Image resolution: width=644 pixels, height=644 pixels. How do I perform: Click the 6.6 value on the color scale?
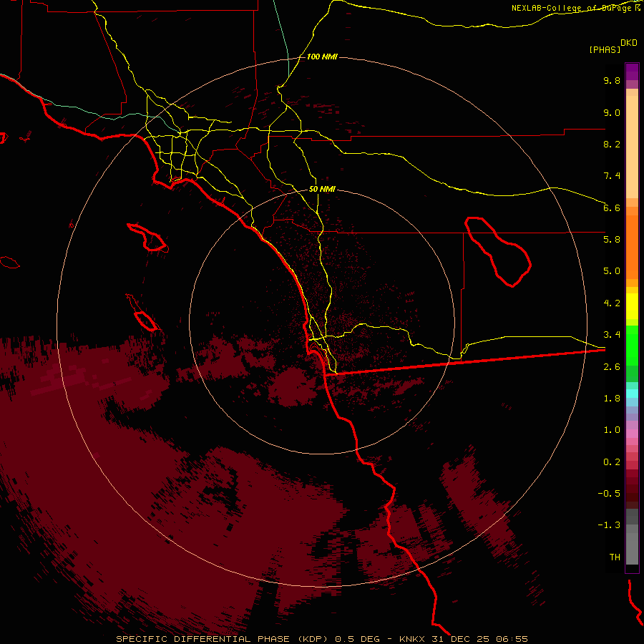612,208
